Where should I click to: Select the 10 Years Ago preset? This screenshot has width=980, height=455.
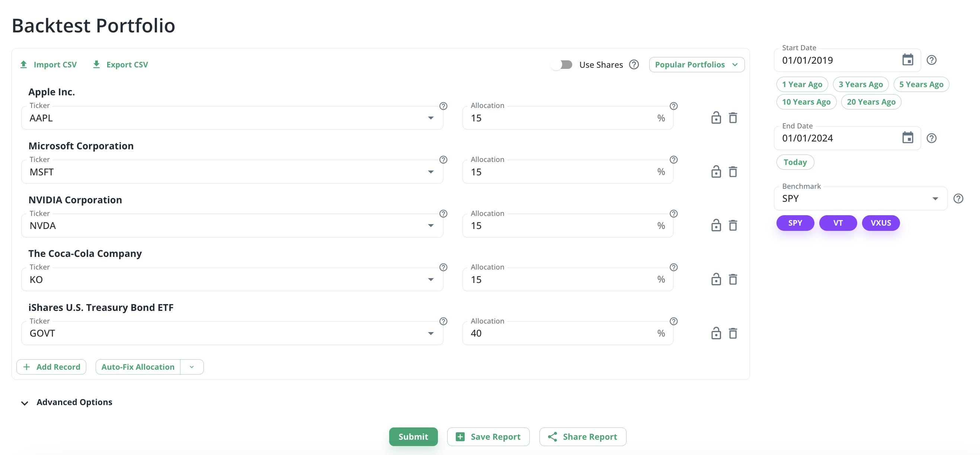(x=806, y=102)
